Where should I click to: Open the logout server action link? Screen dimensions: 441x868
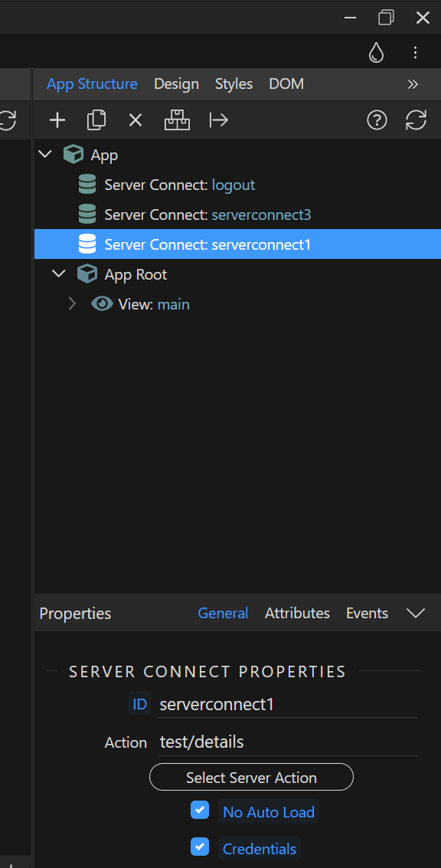coord(233,185)
